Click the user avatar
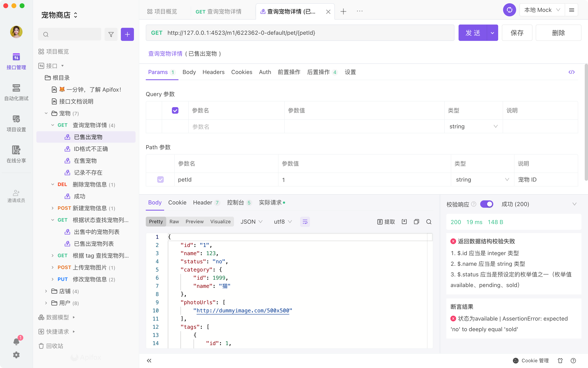 click(16, 32)
